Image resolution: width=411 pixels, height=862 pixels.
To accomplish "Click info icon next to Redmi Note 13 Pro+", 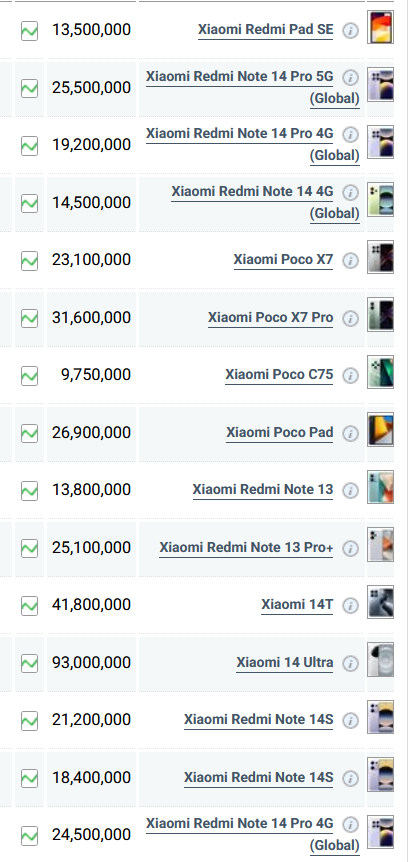I will (x=350, y=549).
